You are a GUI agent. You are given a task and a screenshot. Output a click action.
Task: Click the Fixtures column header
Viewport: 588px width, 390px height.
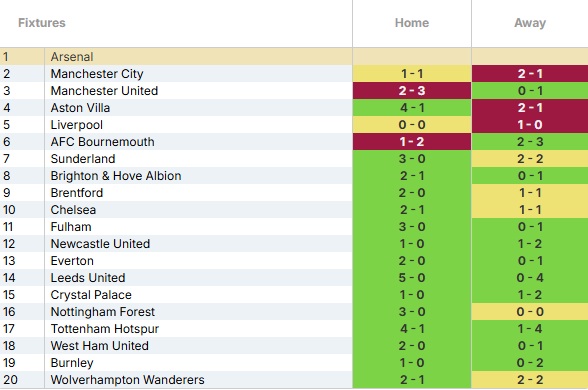42,23
